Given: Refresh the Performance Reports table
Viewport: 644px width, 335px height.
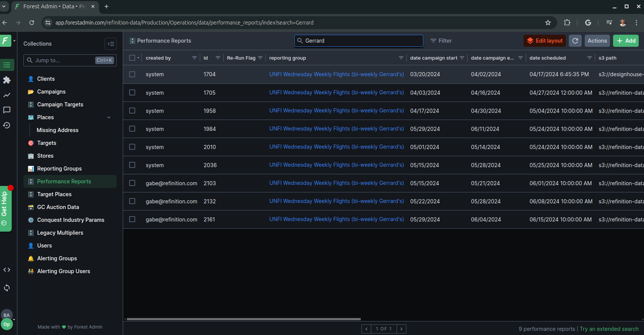Looking at the screenshot, I should click(575, 41).
